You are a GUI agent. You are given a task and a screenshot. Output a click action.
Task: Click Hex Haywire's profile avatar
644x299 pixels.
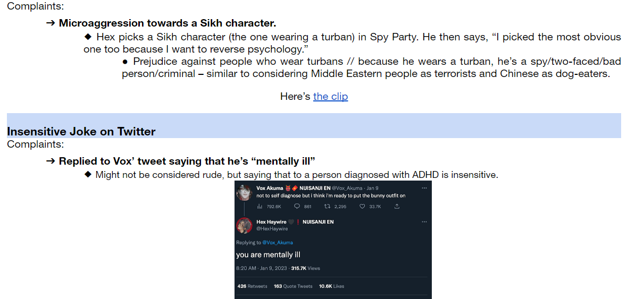click(244, 225)
